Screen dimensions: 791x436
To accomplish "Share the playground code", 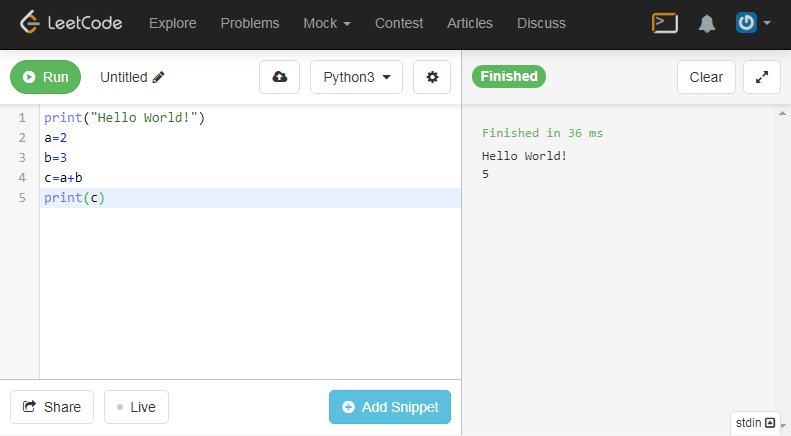I will point(52,407).
